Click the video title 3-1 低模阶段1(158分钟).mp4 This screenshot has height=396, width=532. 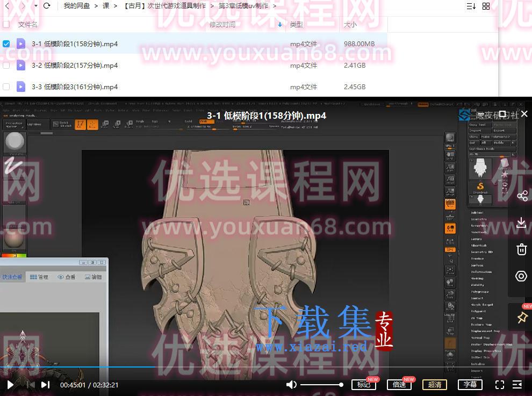coord(267,116)
